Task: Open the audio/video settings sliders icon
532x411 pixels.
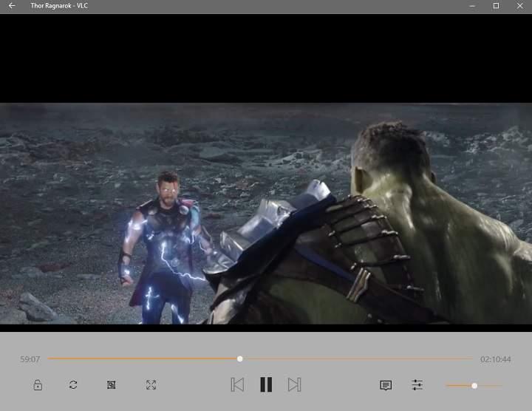Action: click(417, 385)
